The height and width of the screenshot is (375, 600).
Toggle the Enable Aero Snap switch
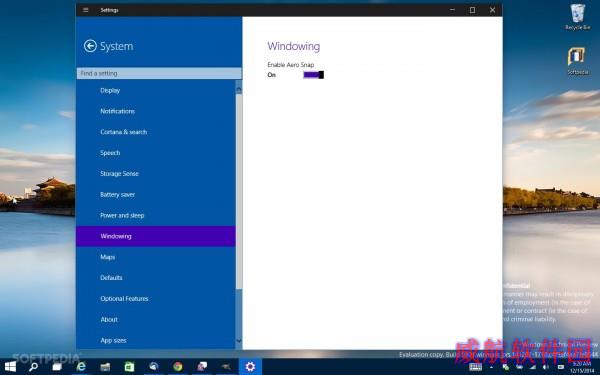click(313, 75)
